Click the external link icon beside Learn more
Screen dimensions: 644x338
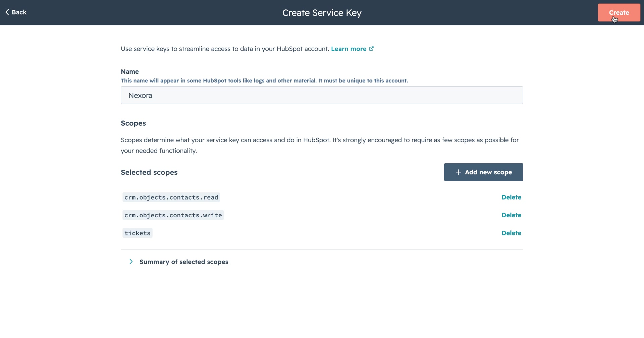point(371,49)
